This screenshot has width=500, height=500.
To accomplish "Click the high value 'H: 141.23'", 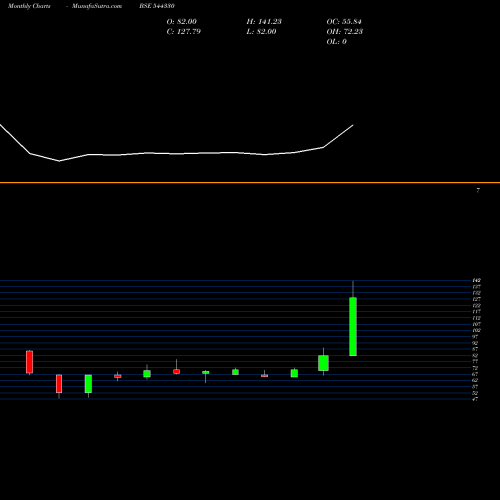I will (x=264, y=21).
